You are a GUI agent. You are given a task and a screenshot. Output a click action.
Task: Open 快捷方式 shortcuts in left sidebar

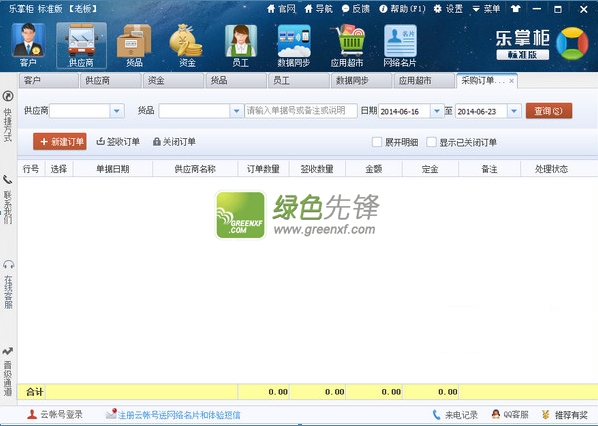8,116
